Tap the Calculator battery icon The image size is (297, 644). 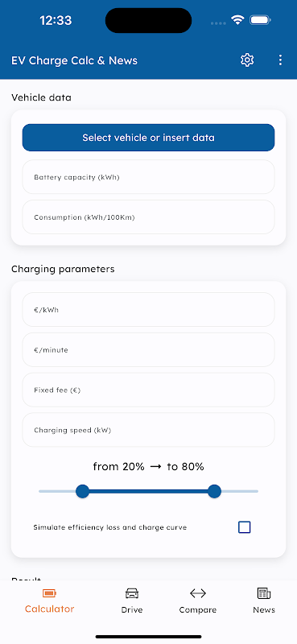click(x=49, y=593)
